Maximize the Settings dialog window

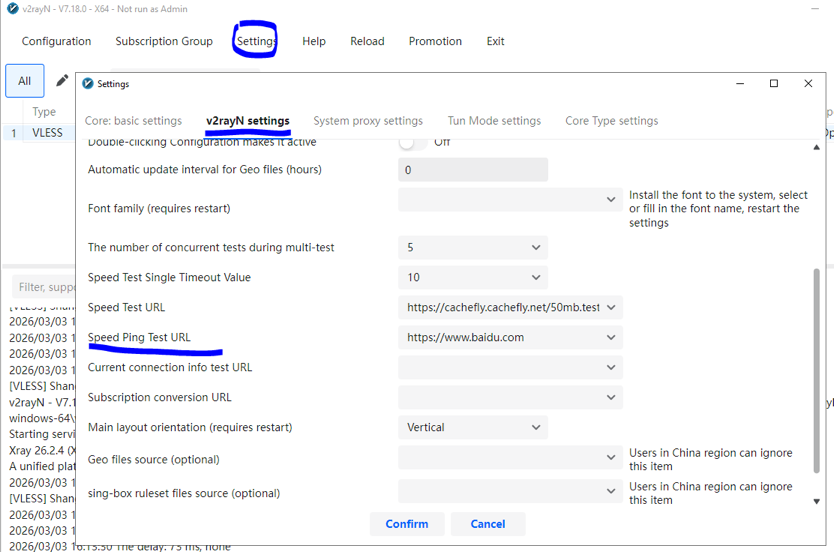click(773, 84)
